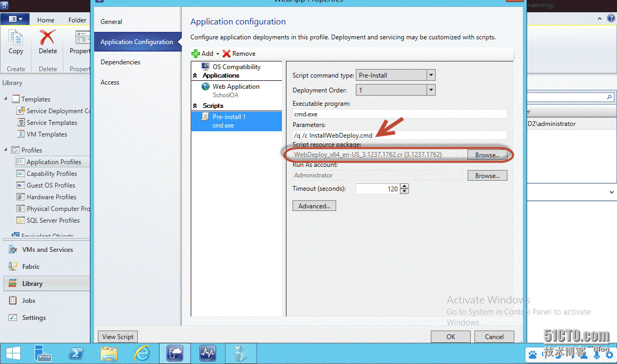Switch to the Home ribbon tab

click(x=46, y=20)
